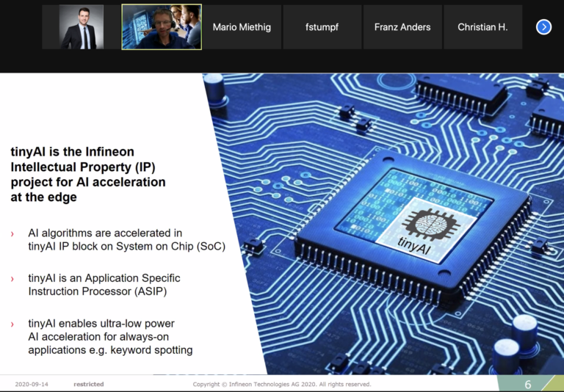Click the slide heading about tinyAI IP project

pos(88,174)
